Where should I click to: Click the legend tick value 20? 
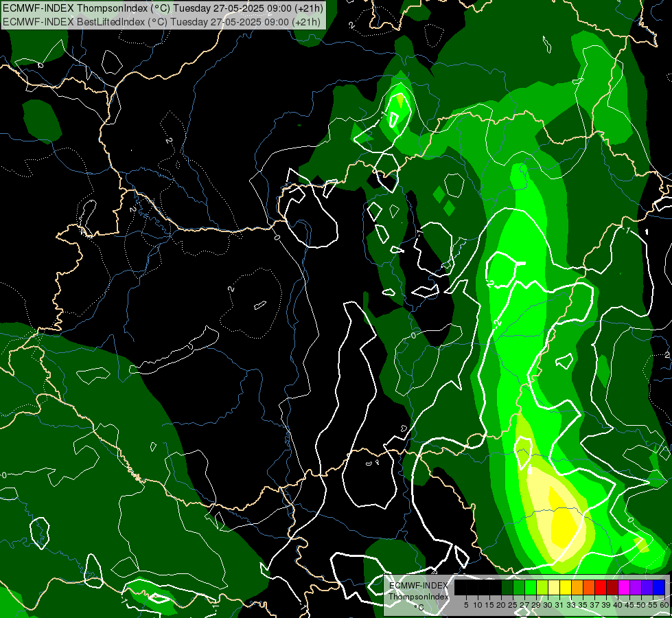(x=501, y=605)
